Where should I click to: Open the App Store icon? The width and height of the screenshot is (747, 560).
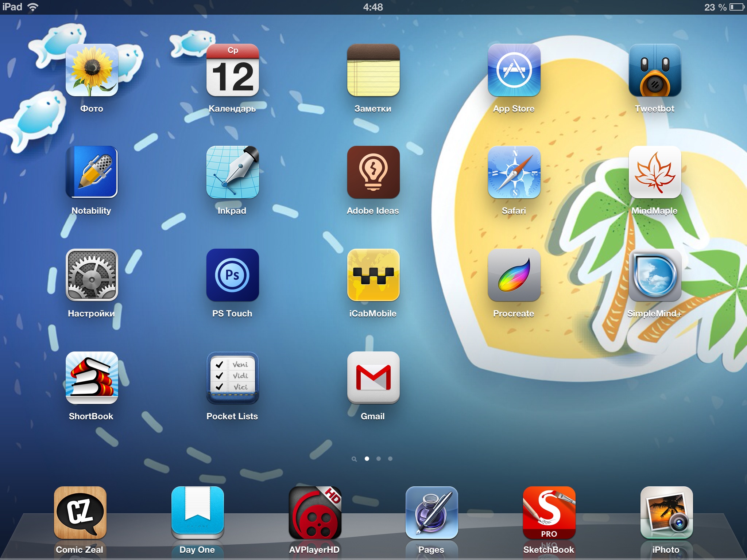[514, 70]
